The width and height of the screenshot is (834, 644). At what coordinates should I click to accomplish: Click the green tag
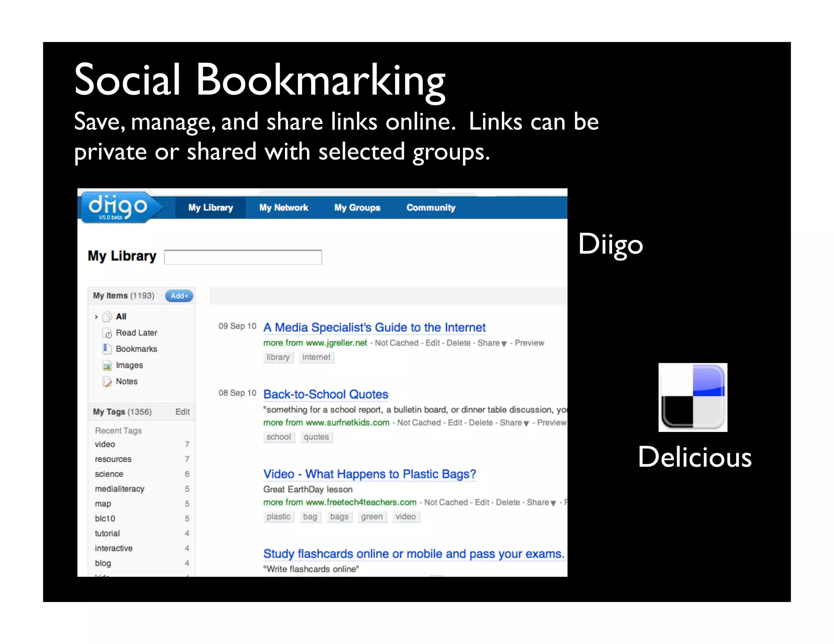[x=372, y=517]
